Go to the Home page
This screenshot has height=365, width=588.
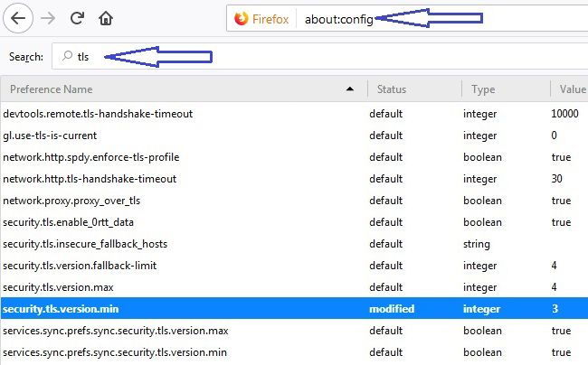tap(106, 18)
